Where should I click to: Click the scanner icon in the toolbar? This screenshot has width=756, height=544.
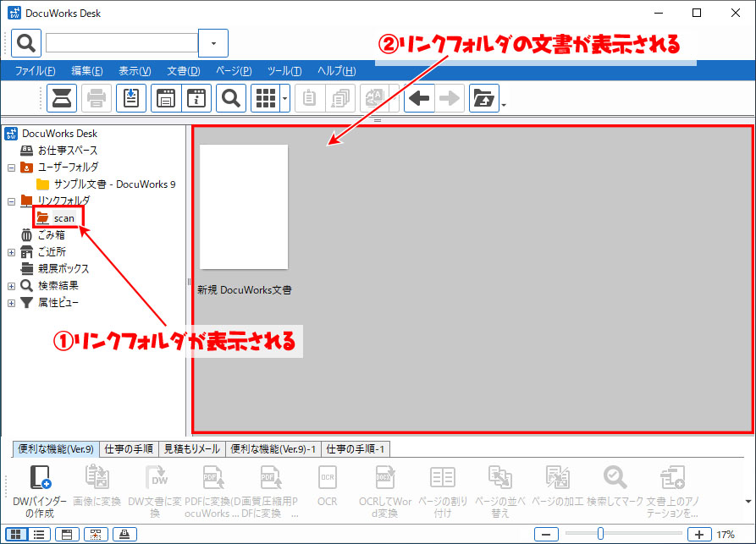coord(62,98)
